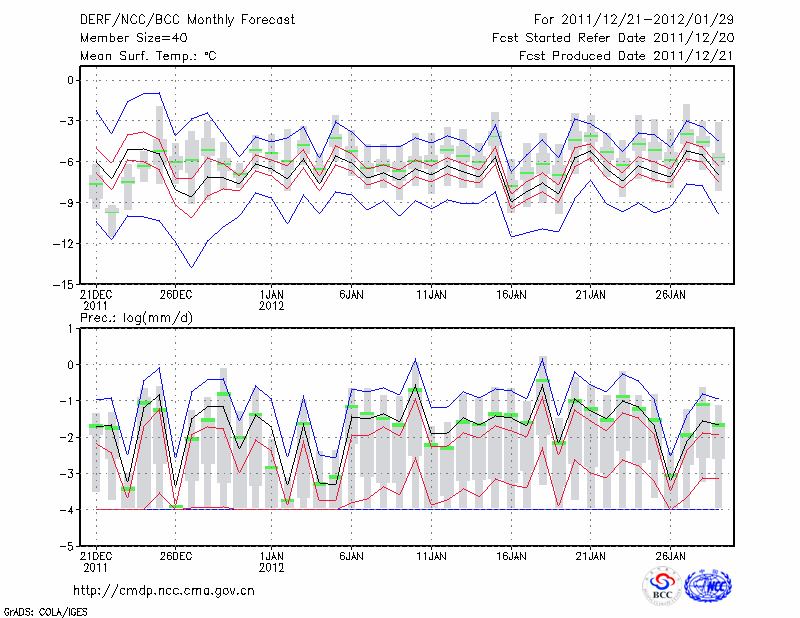Click 26JAN label under precipitation chart

point(671,555)
